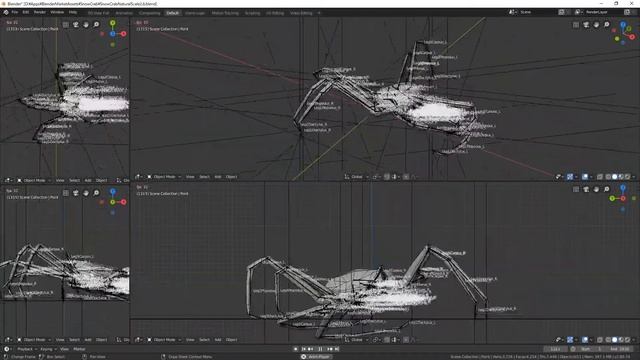
Task: Switch to the Video Editing workspace tab
Action: pos(301,13)
